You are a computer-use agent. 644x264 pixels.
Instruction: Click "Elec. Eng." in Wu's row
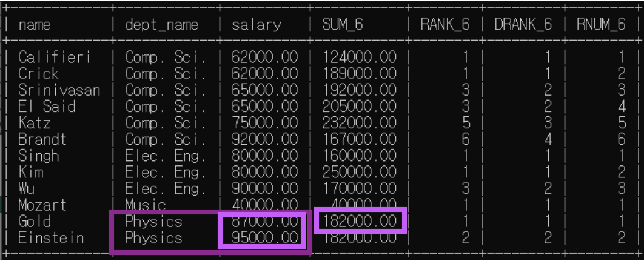166,188
